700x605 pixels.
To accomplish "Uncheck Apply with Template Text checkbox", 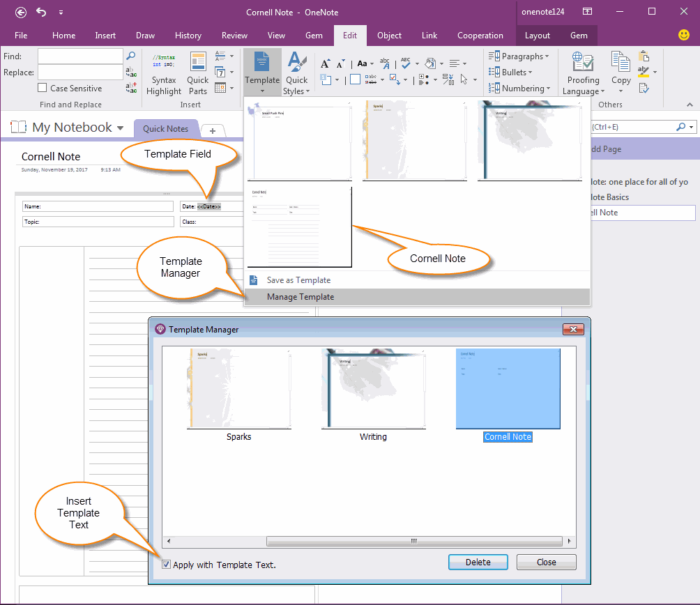I will [166, 565].
